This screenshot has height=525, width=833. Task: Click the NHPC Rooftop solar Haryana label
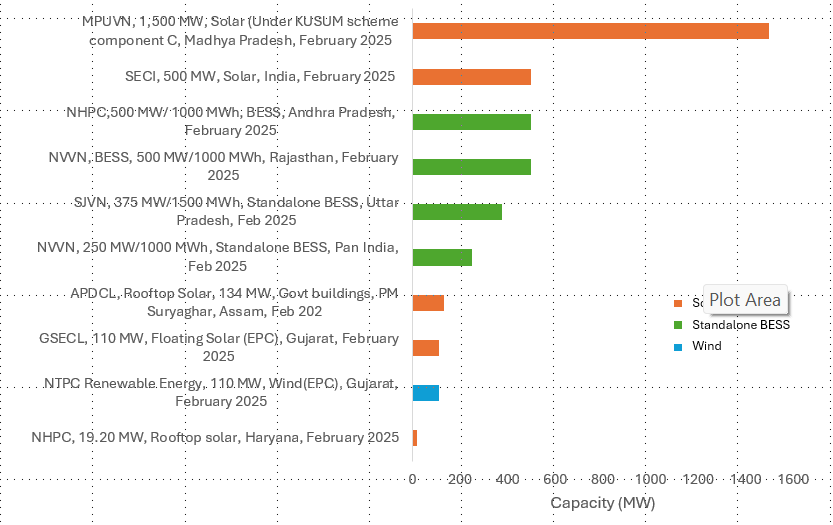(x=215, y=437)
